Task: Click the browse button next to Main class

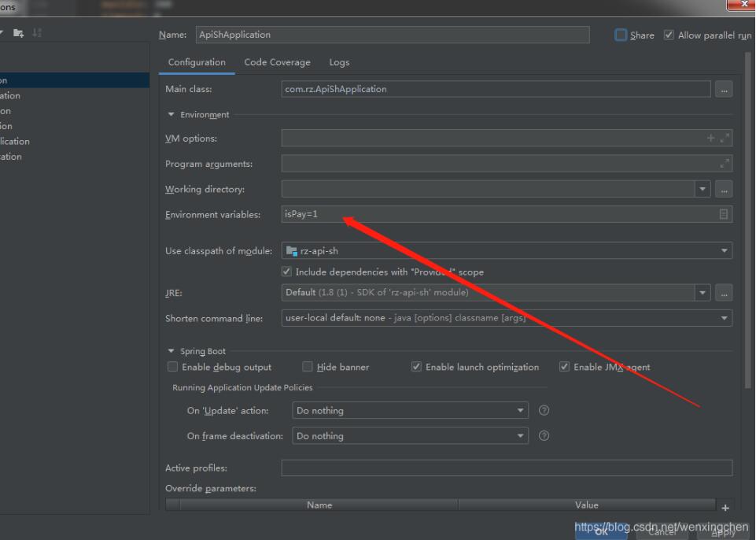Action: 724,90
